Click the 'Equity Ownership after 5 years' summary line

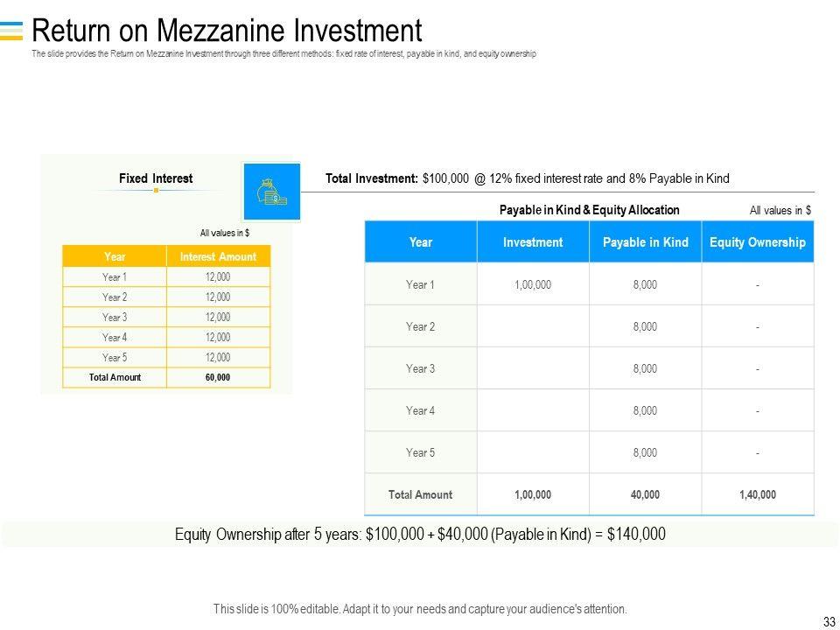[x=421, y=534]
